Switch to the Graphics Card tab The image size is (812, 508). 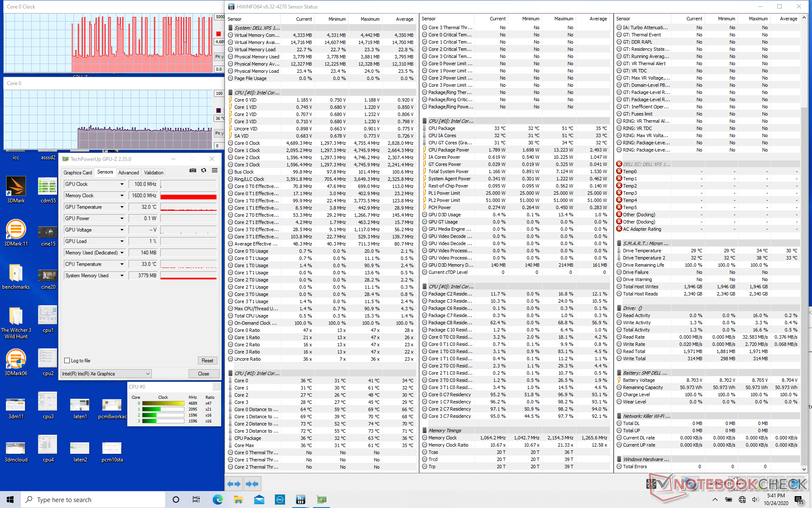(77, 173)
